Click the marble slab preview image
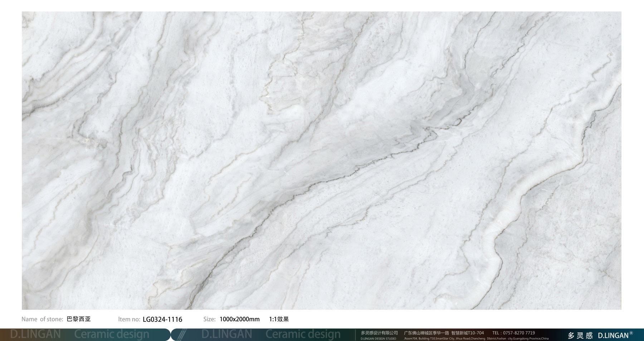This screenshot has width=644, height=341. pyautogui.click(x=321, y=160)
